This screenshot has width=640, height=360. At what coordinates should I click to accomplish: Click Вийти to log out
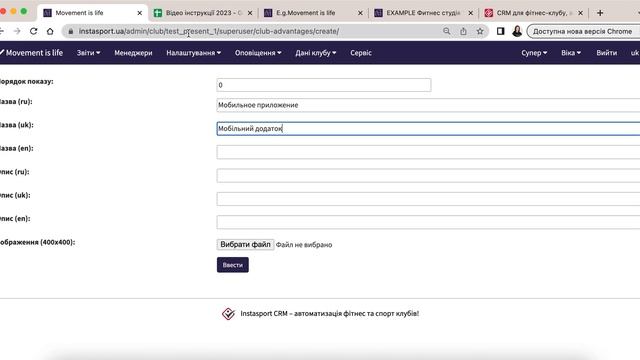click(x=607, y=53)
